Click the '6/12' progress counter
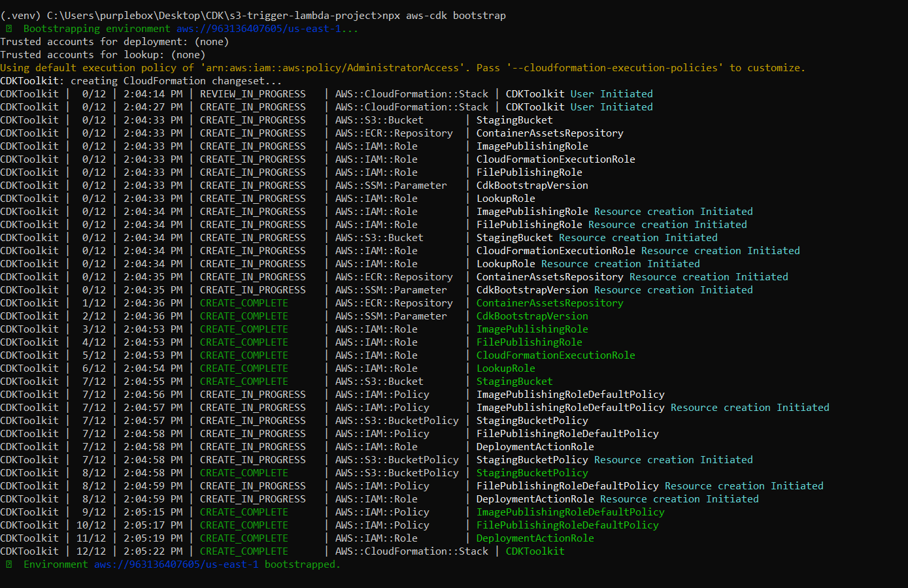The image size is (908, 588). [x=94, y=368]
